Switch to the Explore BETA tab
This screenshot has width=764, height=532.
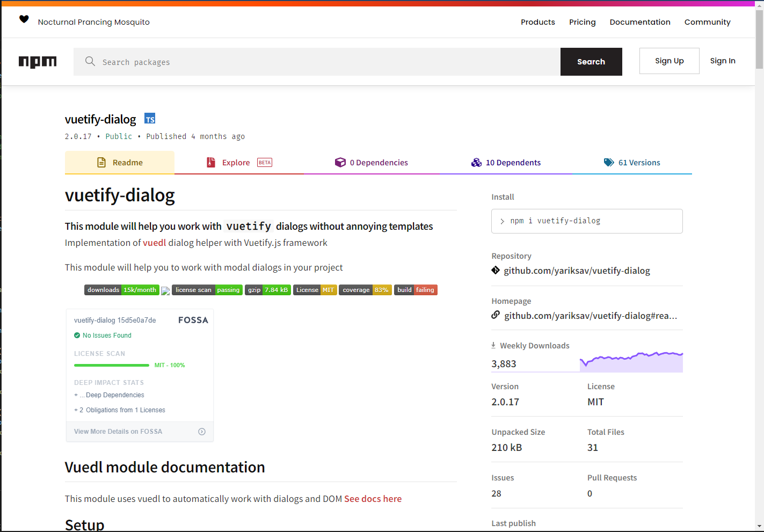click(239, 162)
